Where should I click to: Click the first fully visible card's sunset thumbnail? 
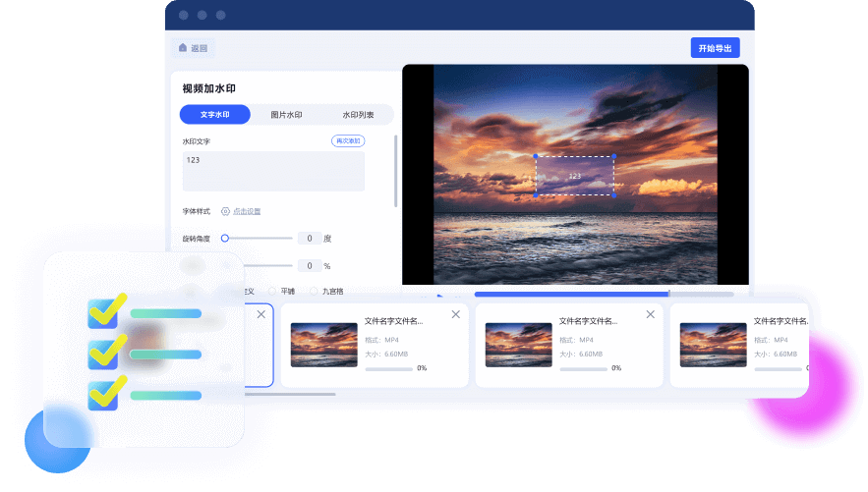click(323, 345)
